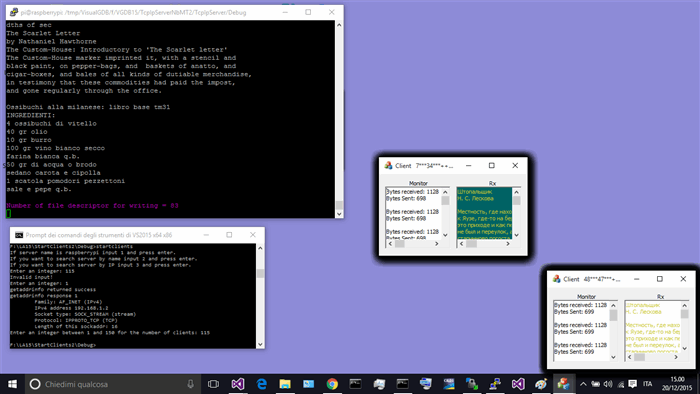Select the Client app taskbar icon

click(x=564, y=384)
